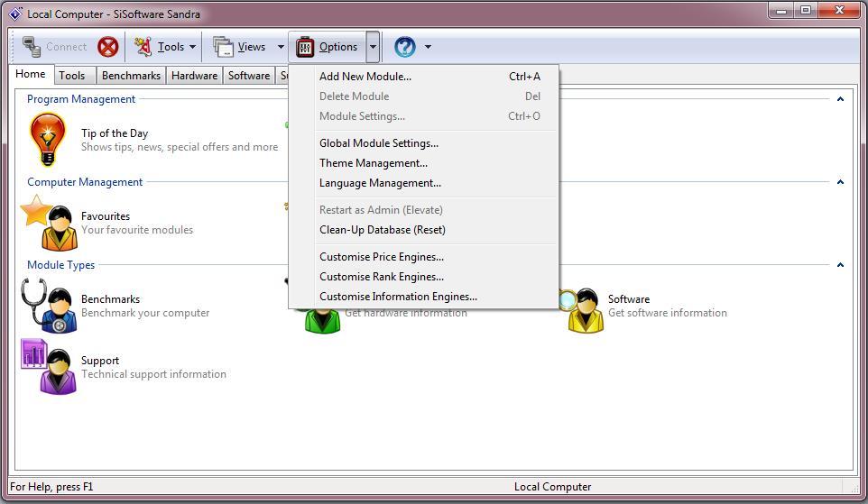868x504 pixels.
Task: Click the greyed Module Settings entry
Action: pyautogui.click(x=423, y=116)
